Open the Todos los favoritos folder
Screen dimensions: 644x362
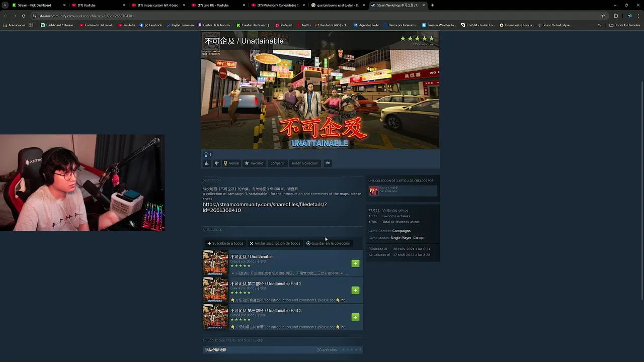[x=625, y=25]
